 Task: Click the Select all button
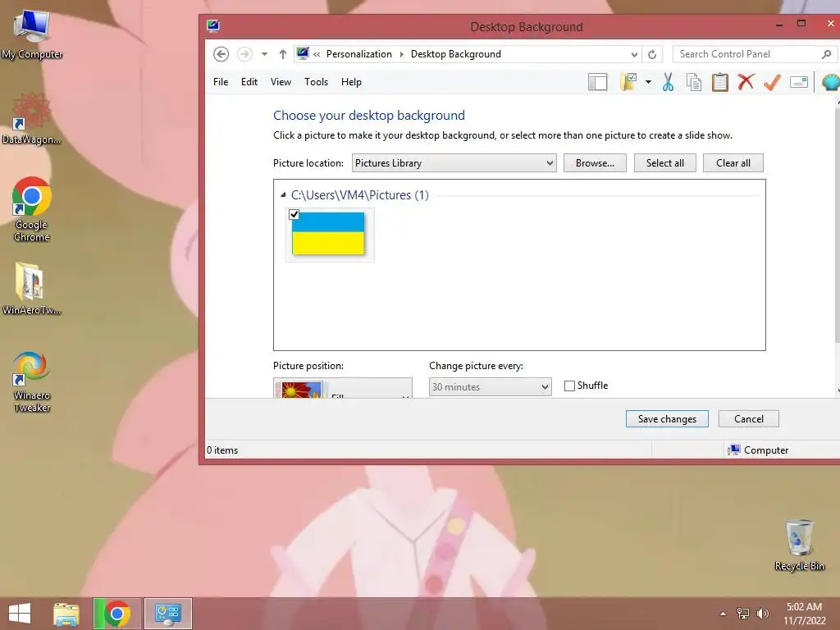(x=664, y=163)
